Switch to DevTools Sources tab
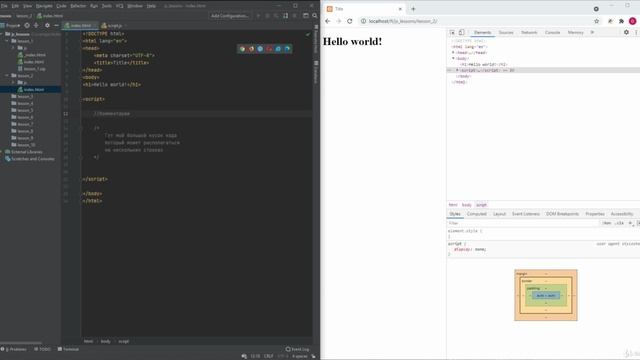640x360 pixels. (x=506, y=32)
